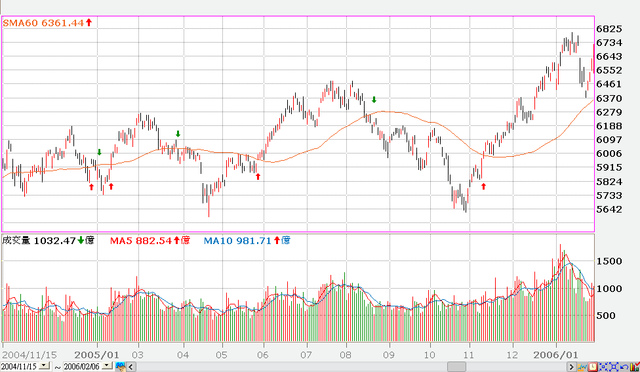Screen dimensions: 640x372
Task: Click the clock period icon
Action: coord(593,367)
